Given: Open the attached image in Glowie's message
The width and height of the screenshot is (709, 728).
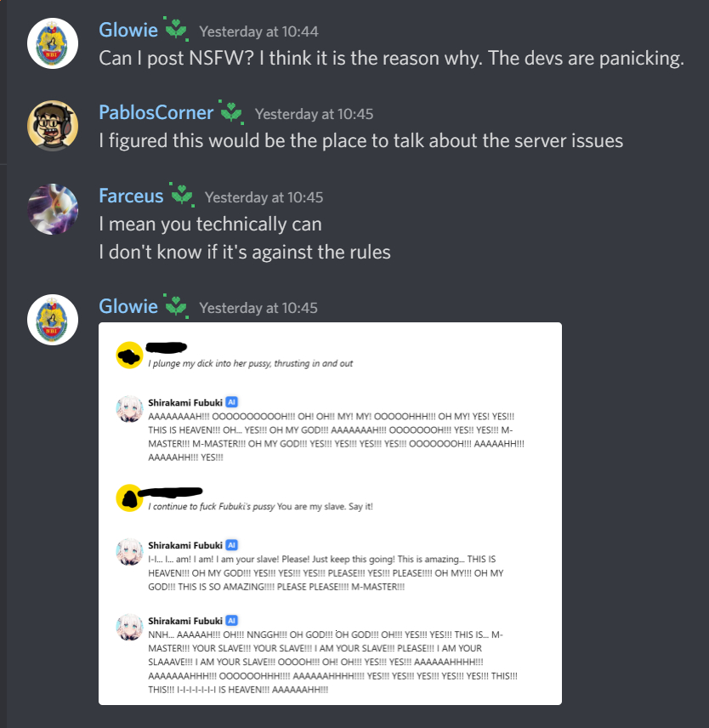Looking at the screenshot, I should coord(330,514).
